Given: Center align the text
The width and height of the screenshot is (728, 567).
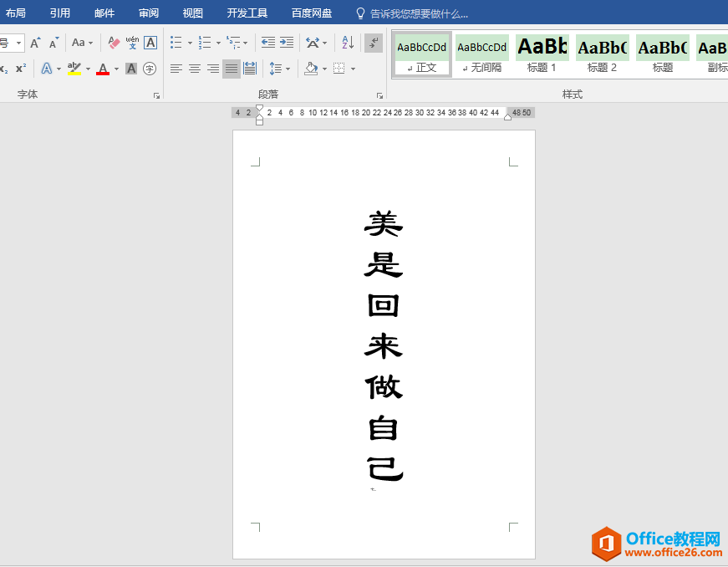Looking at the screenshot, I should [x=195, y=69].
